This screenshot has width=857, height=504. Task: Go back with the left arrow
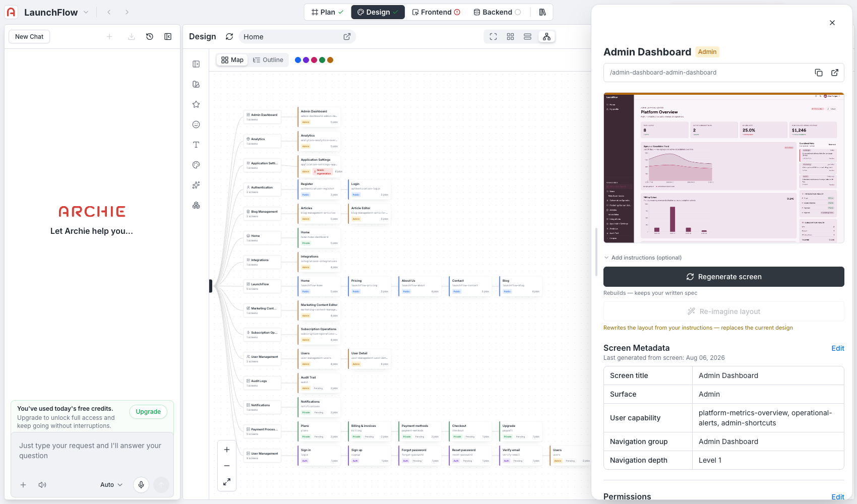click(x=109, y=12)
